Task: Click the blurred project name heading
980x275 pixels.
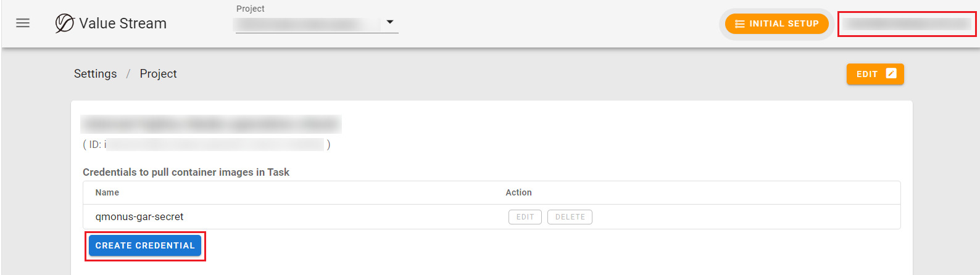Action: click(210, 124)
